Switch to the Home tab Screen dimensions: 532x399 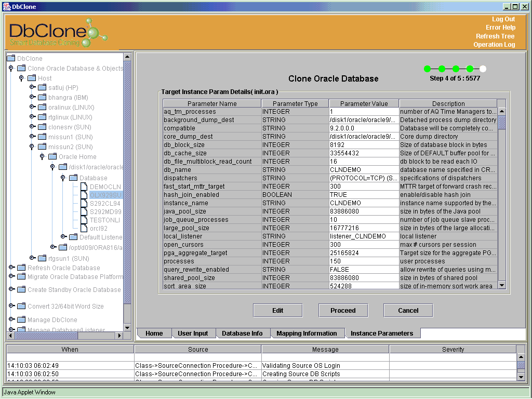pos(154,334)
